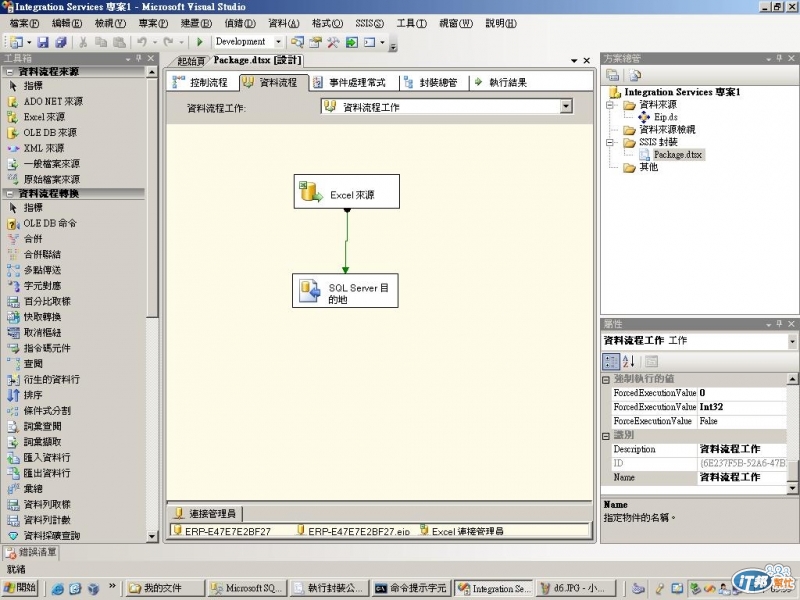The width and height of the screenshot is (800, 600).
Task: Click the Copy toolbar icon
Action: 101,42
